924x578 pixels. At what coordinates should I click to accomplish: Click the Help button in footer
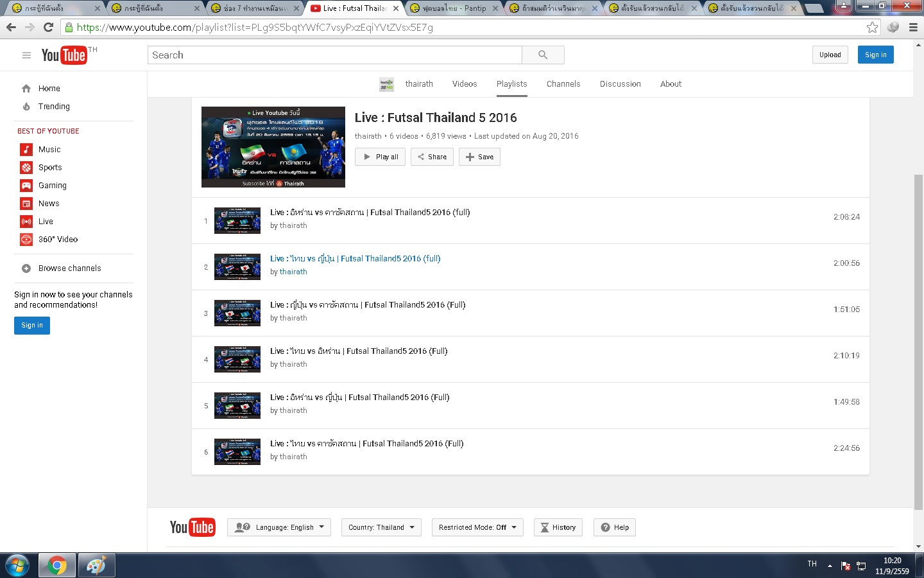tap(615, 527)
